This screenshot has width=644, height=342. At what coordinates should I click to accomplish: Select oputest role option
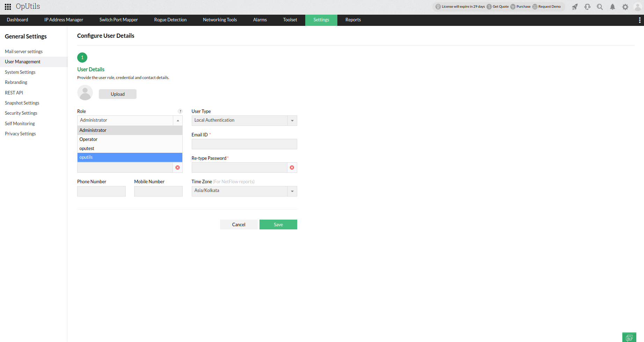130,148
